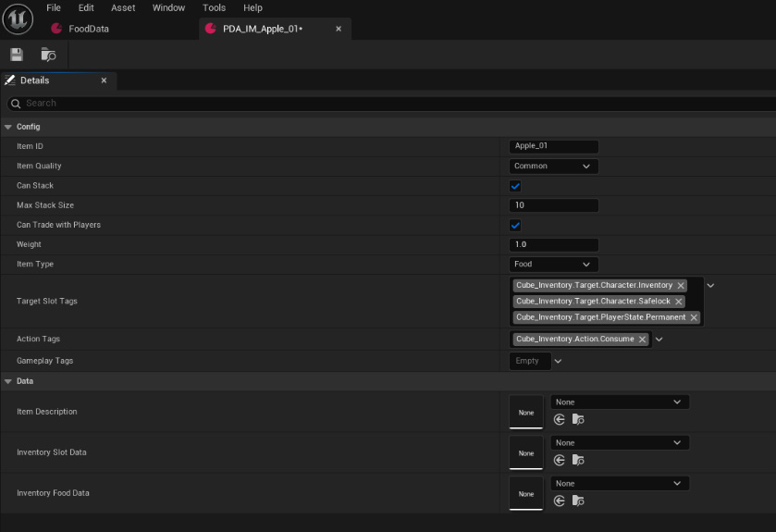
Task: Open the Window menu
Action: click(x=168, y=8)
